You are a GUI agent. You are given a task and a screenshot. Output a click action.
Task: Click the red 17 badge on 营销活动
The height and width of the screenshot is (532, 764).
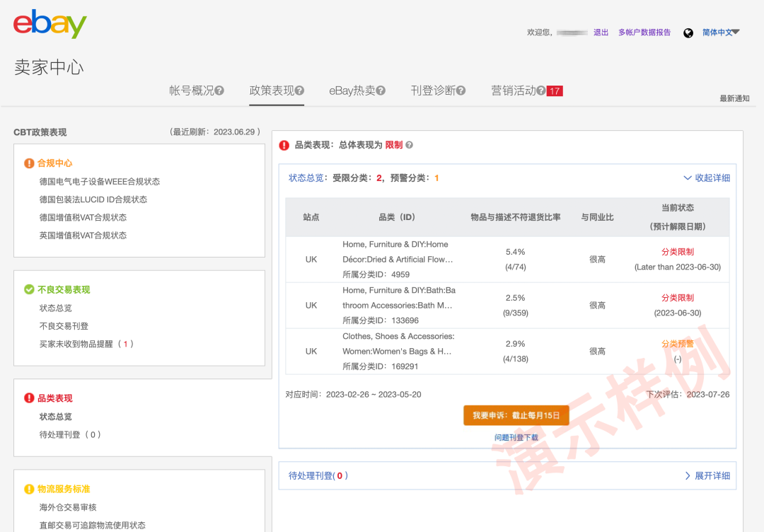[555, 91]
